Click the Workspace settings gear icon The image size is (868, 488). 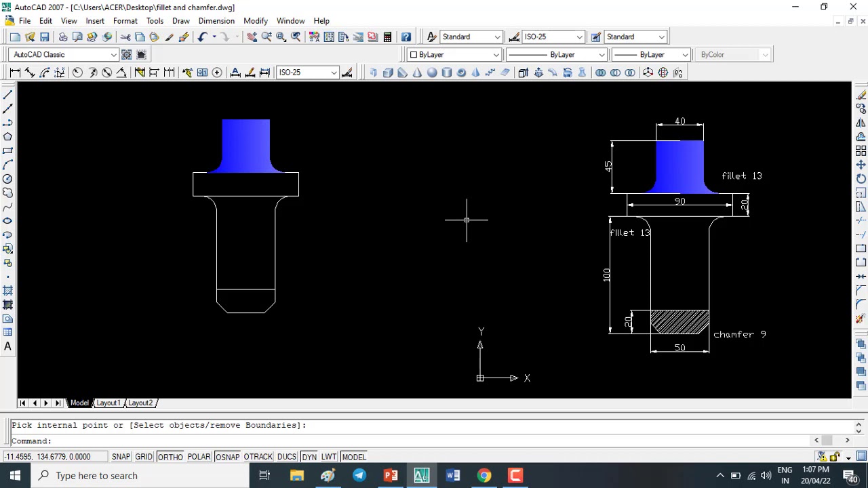(127, 54)
